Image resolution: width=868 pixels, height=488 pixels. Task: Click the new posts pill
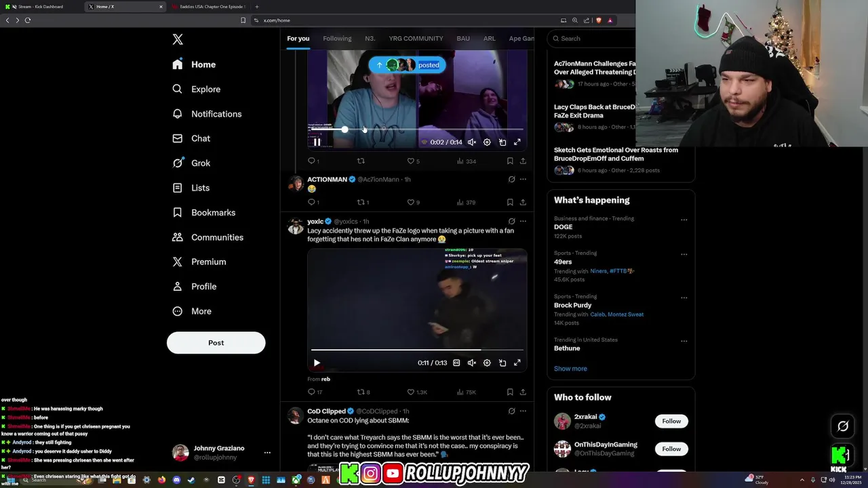point(408,65)
